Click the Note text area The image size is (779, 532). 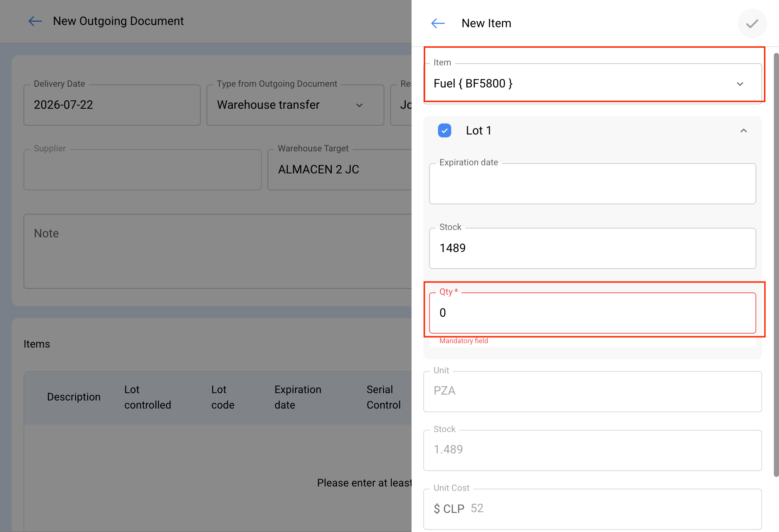[x=218, y=251]
